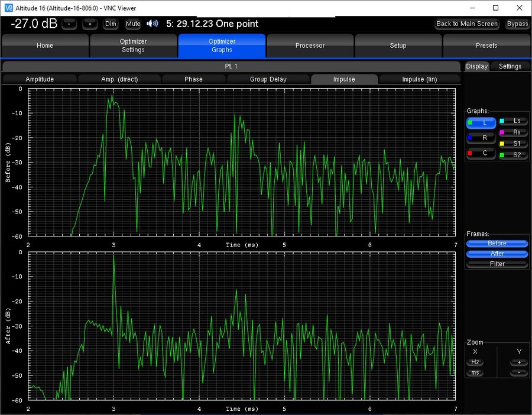Click the red C color swatch
The height and width of the screenshot is (415, 532).
pyautogui.click(x=470, y=153)
